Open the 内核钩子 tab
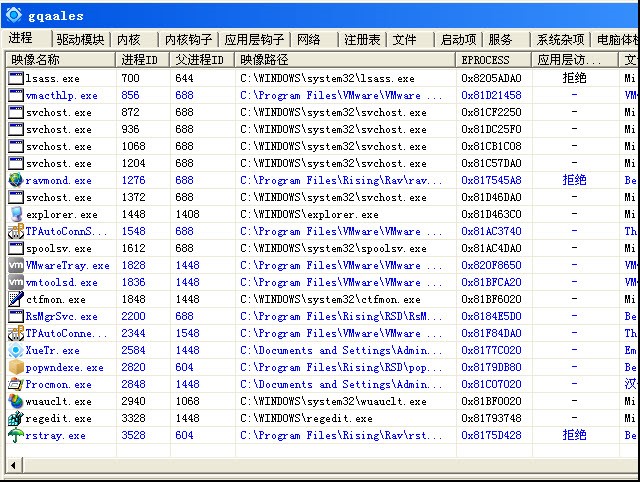The width and height of the screenshot is (640, 482). pyautogui.click(x=189, y=40)
